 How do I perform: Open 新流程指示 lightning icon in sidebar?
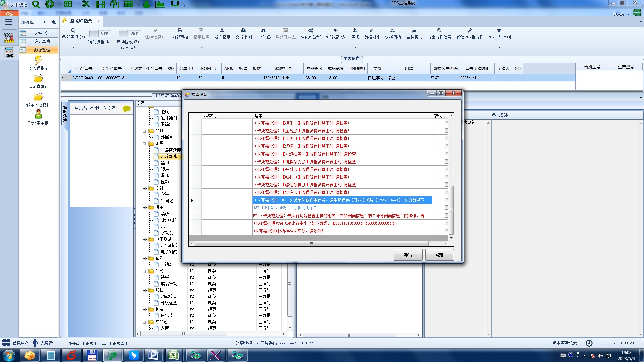point(38,60)
